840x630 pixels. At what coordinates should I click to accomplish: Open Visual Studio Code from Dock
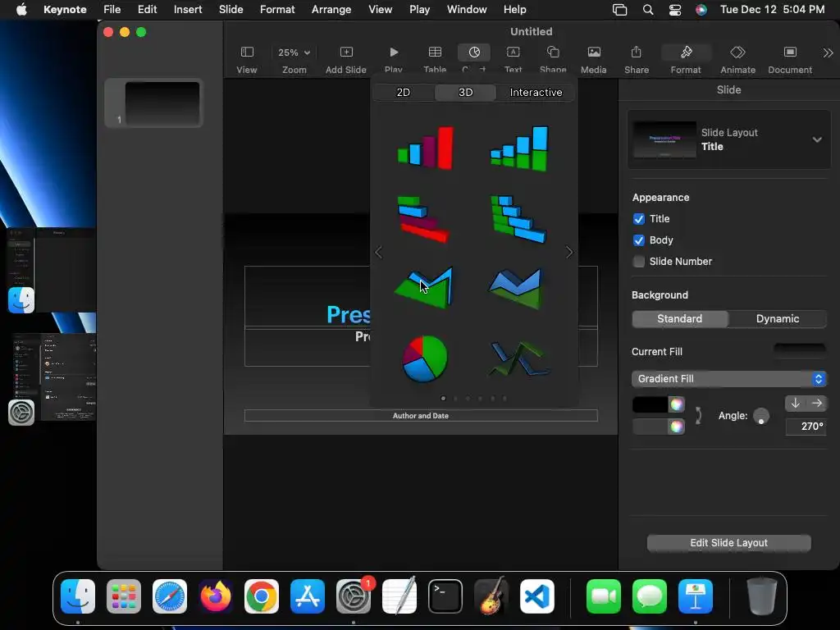[536, 596]
